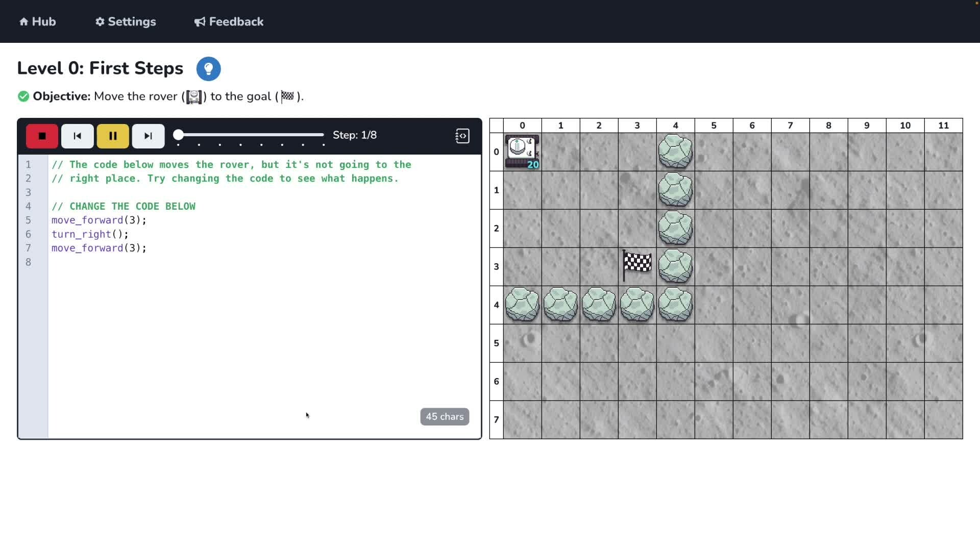The image size is (980, 551).
Task: Click the rock in row 4, column 0
Action: (x=522, y=305)
